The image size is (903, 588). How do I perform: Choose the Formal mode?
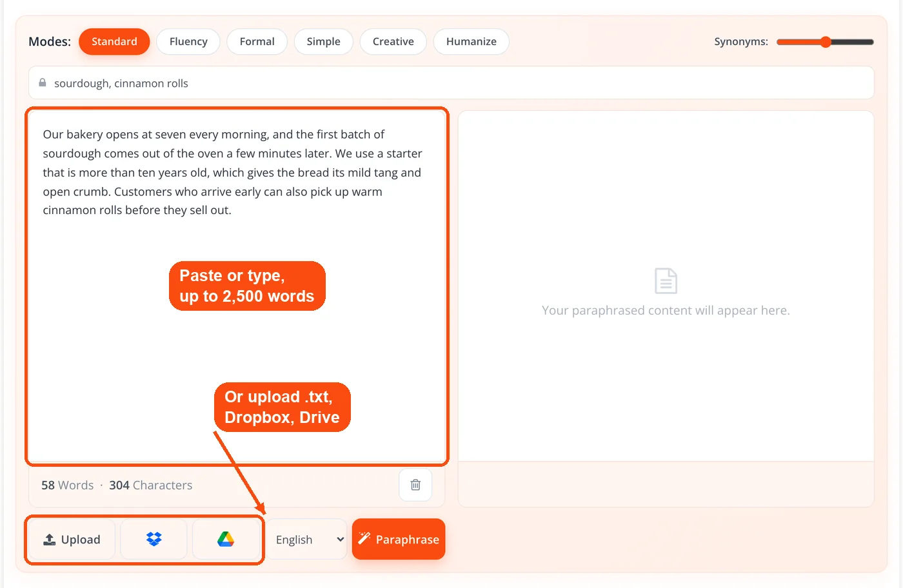[257, 41]
